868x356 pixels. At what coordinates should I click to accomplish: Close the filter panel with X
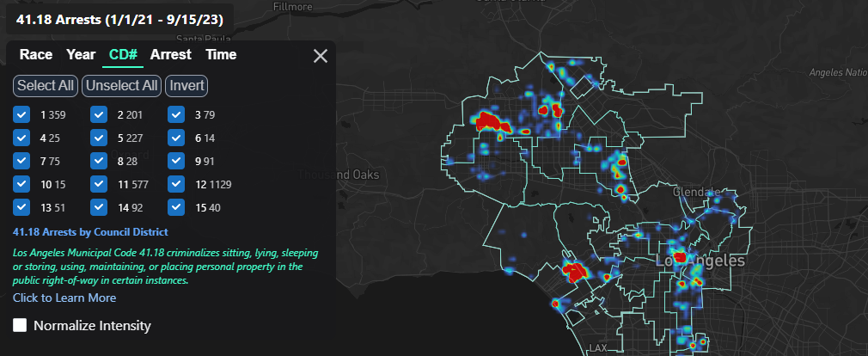321,56
